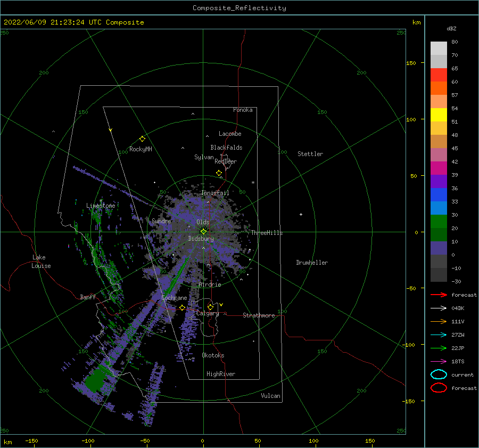Click the yellow marker near RockyMH
The height and width of the screenshot is (448, 479).
[x=142, y=139]
